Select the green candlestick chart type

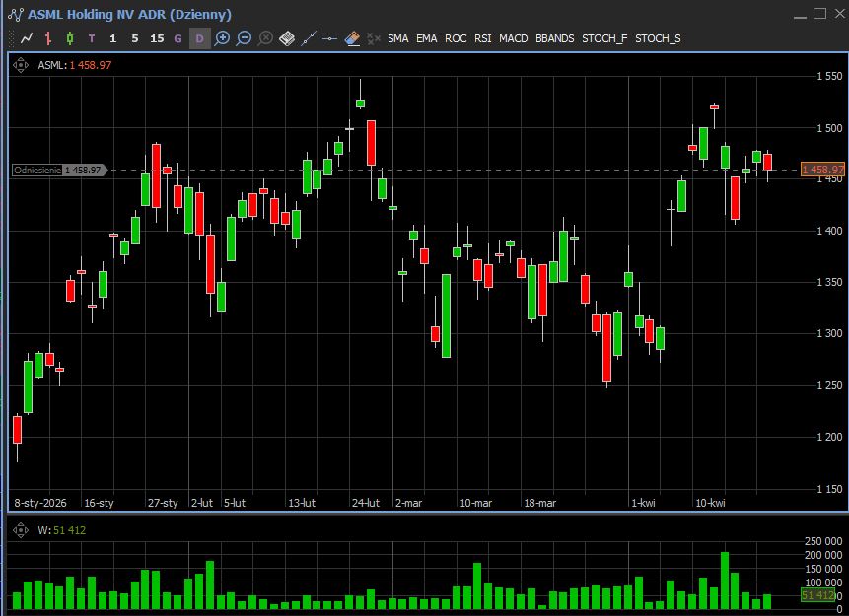[70, 38]
